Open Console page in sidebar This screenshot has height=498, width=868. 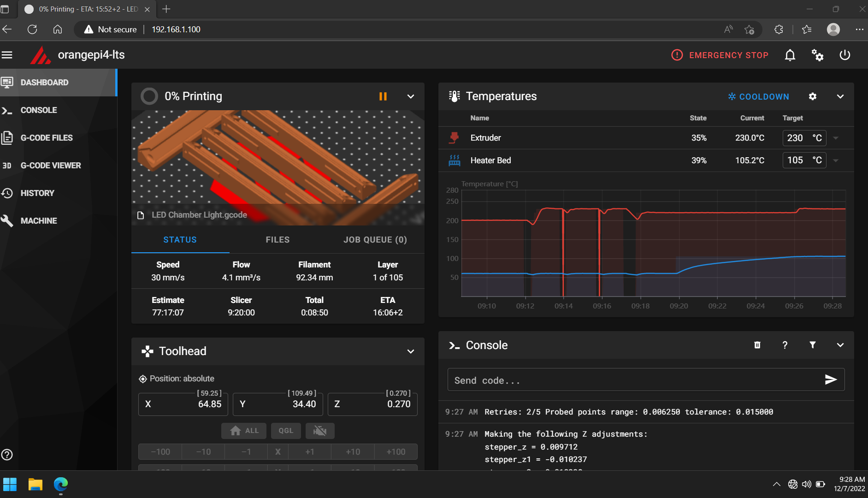(x=58, y=110)
